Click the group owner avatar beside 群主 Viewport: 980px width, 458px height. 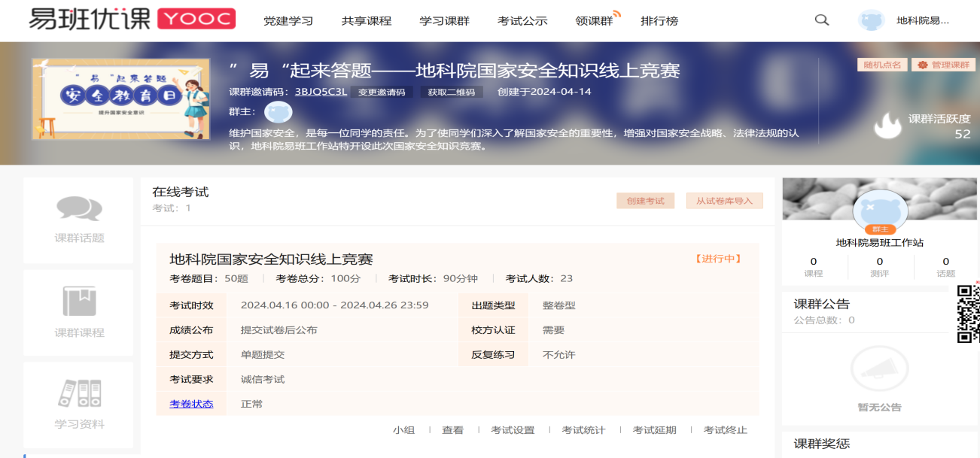click(278, 112)
